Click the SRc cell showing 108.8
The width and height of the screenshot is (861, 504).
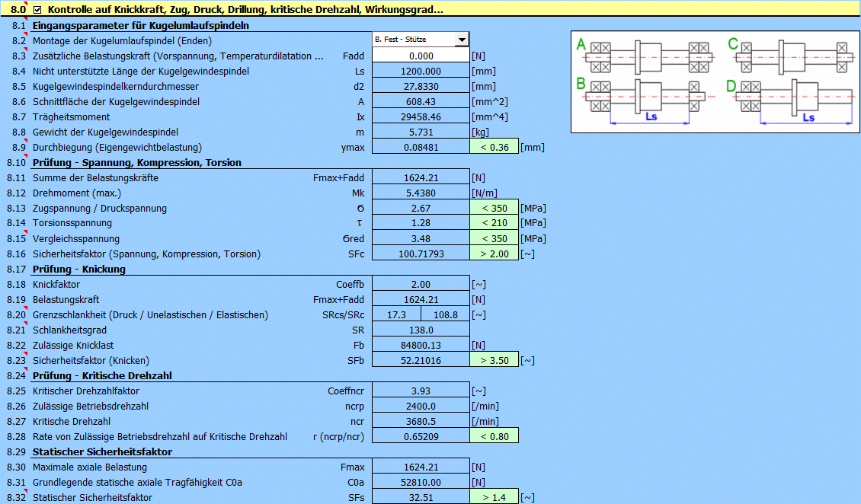pyautogui.click(x=445, y=314)
